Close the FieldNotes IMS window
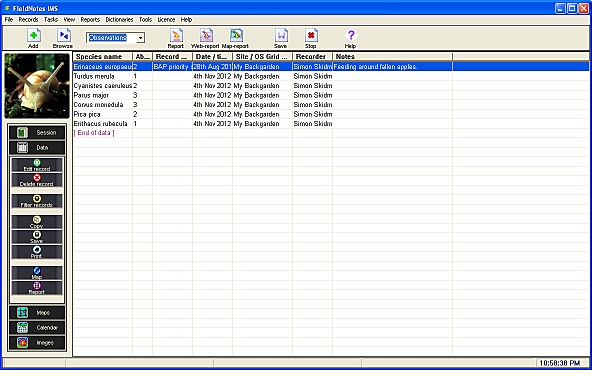592x370 pixels. pos(584,8)
